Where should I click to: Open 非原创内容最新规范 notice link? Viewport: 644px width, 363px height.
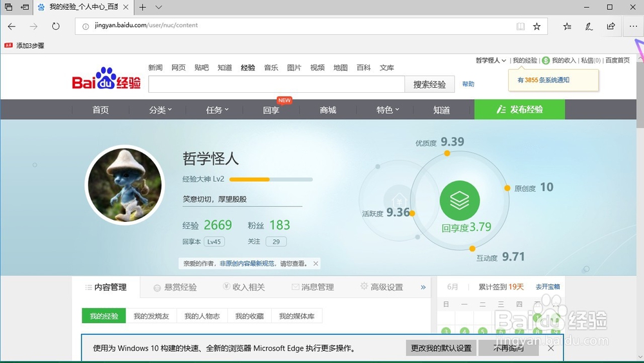[247, 264]
